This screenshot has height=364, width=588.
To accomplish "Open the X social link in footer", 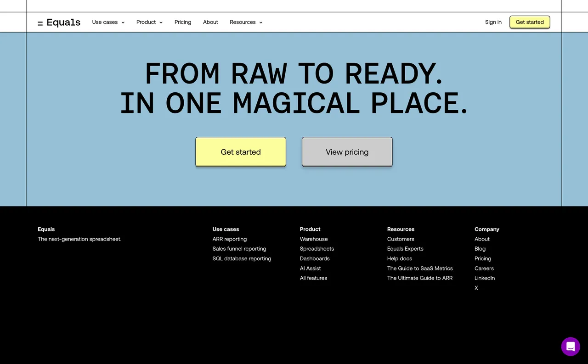I will tap(476, 288).
